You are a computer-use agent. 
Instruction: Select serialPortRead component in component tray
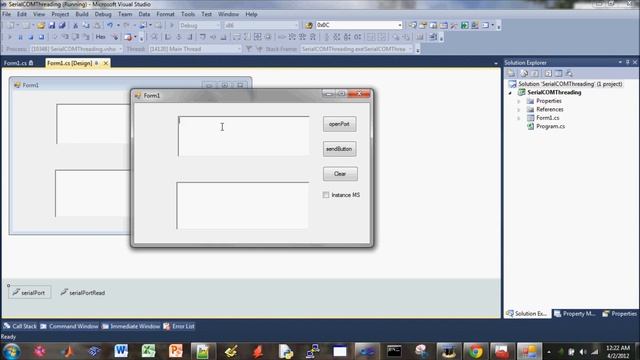[82, 293]
